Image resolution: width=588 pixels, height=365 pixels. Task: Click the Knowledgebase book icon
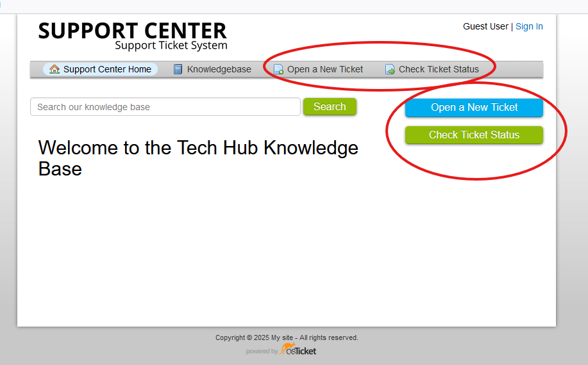tap(178, 69)
